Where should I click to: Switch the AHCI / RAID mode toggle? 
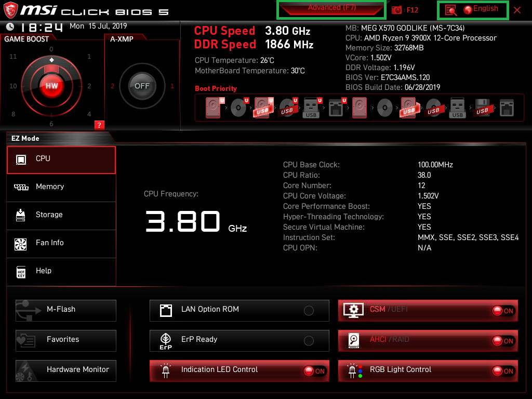[x=428, y=341]
